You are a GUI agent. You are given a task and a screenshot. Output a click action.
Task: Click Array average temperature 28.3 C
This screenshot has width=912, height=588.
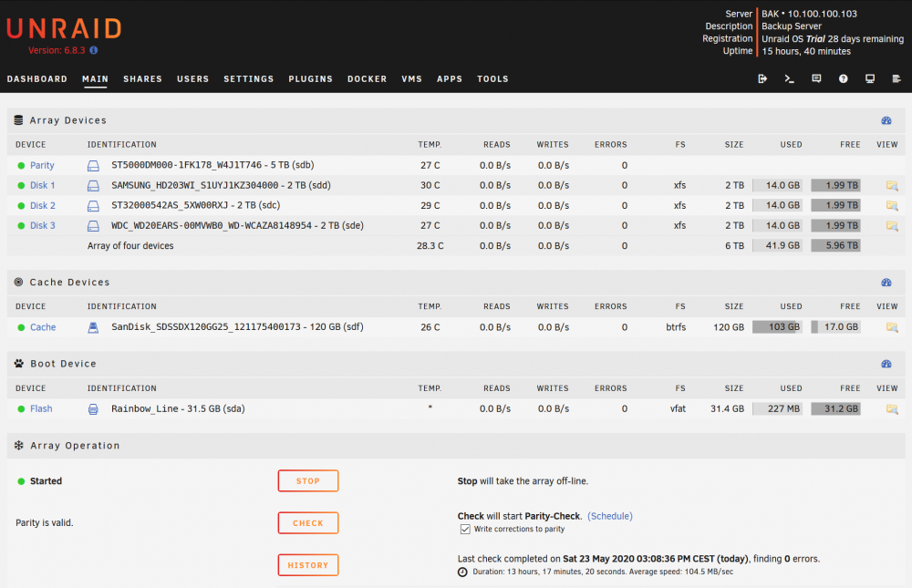430,245
